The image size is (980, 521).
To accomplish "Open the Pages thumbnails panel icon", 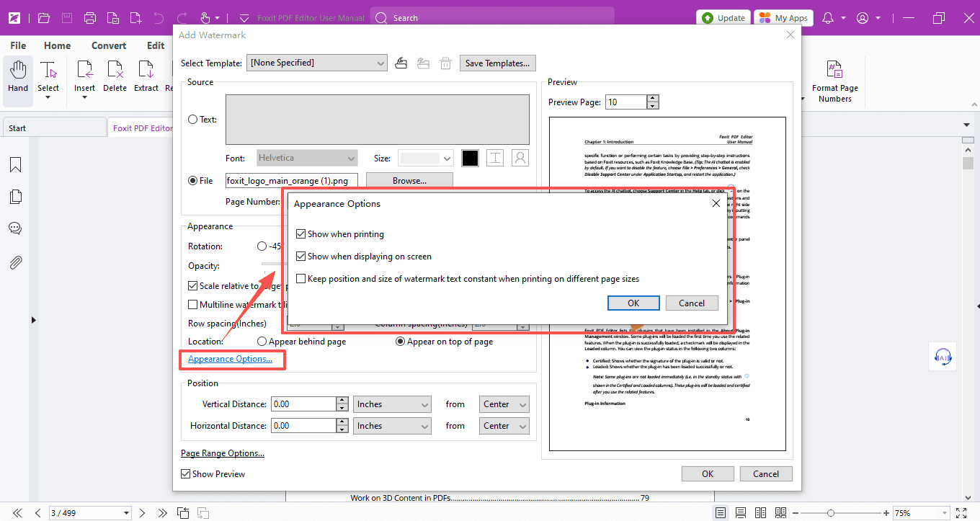I will [x=15, y=197].
